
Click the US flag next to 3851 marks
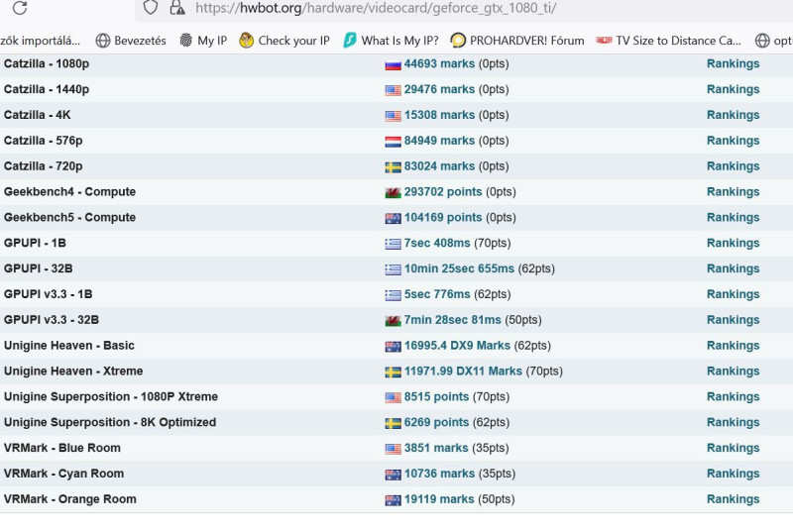(393, 449)
